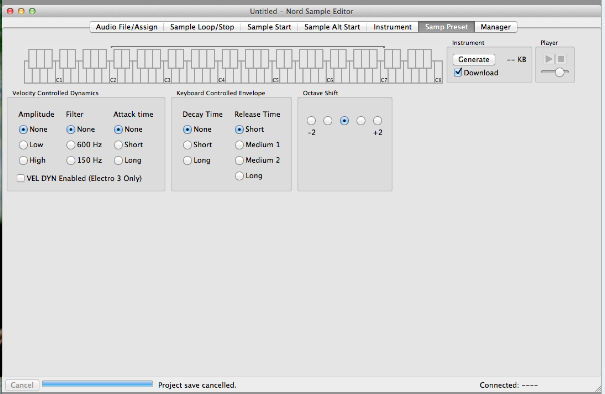Click the 'Connected: ----' status text
605x394 pixels.
click(509, 385)
